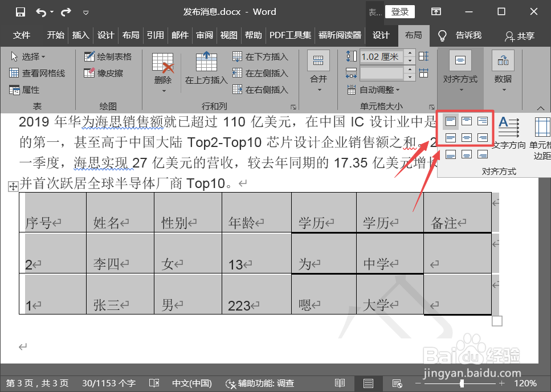Switch to the 视图 ribbon tab

click(228, 35)
